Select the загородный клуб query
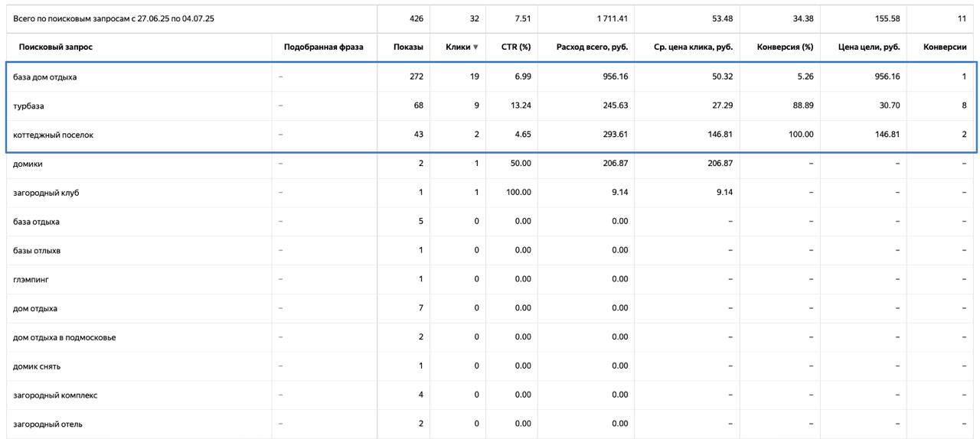 [x=46, y=193]
